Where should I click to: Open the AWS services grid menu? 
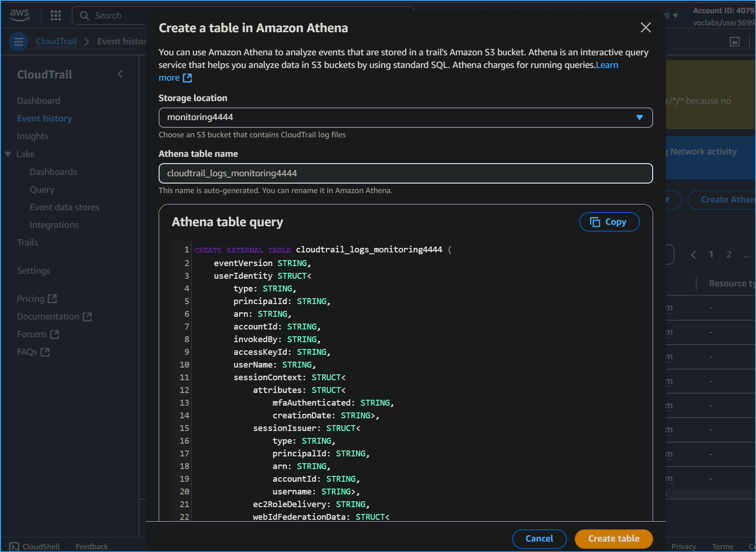[x=55, y=15]
